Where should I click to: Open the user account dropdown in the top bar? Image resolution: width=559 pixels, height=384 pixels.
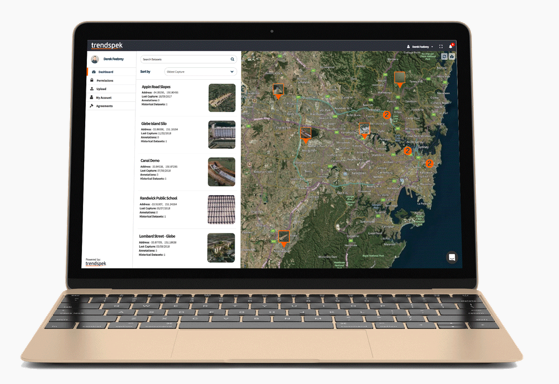[420, 47]
